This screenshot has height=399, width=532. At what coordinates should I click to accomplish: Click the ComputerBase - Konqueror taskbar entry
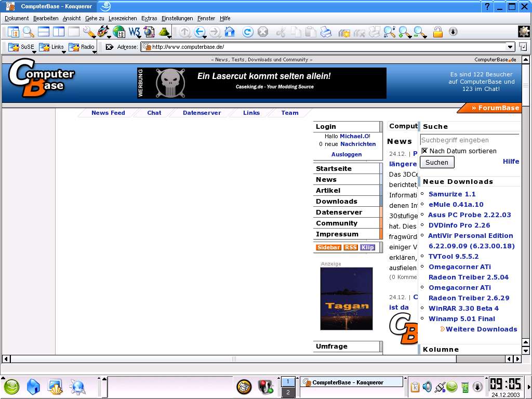pos(352,382)
